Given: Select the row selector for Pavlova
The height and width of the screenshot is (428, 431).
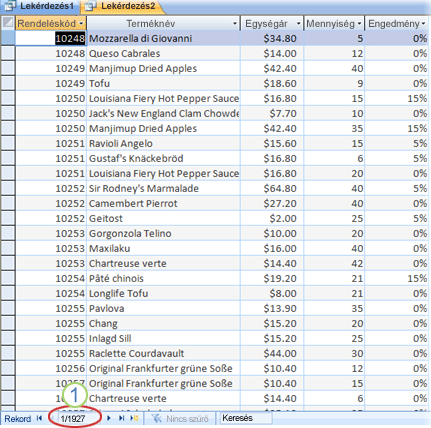Looking at the screenshot, I should coord(8,308).
